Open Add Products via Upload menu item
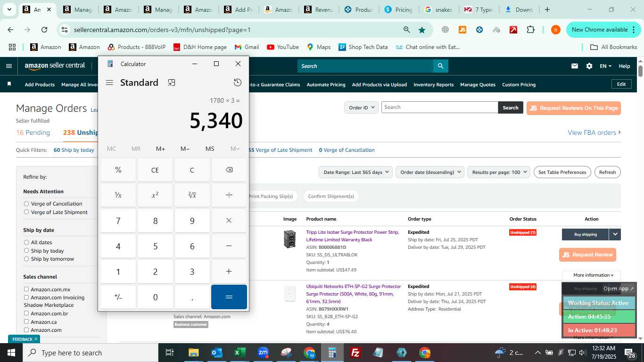The image size is (644, 362). pyautogui.click(x=380, y=84)
